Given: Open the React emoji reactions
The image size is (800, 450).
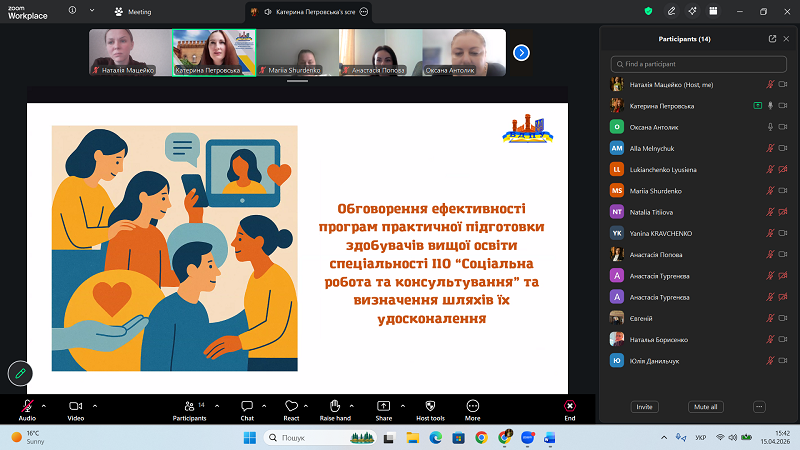Looking at the screenshot, I should (x=291, y=406).
